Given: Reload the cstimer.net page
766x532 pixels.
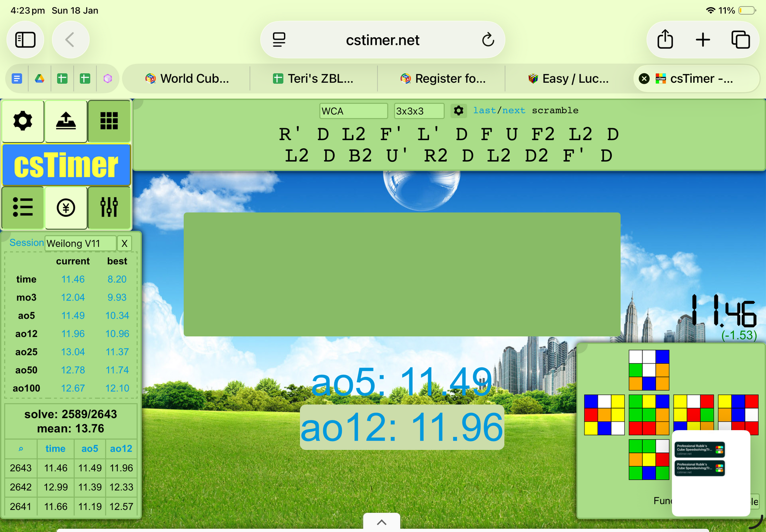Looking at the screenshot, I should click(488, 40).
